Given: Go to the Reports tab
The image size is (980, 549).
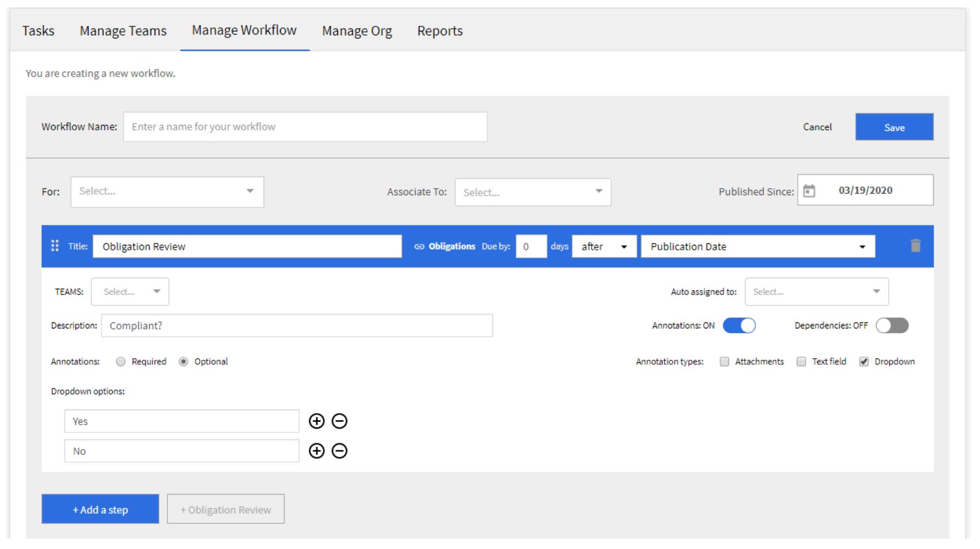Looking at the screenshot, I should pyautogui.click(x=440, y=31).
